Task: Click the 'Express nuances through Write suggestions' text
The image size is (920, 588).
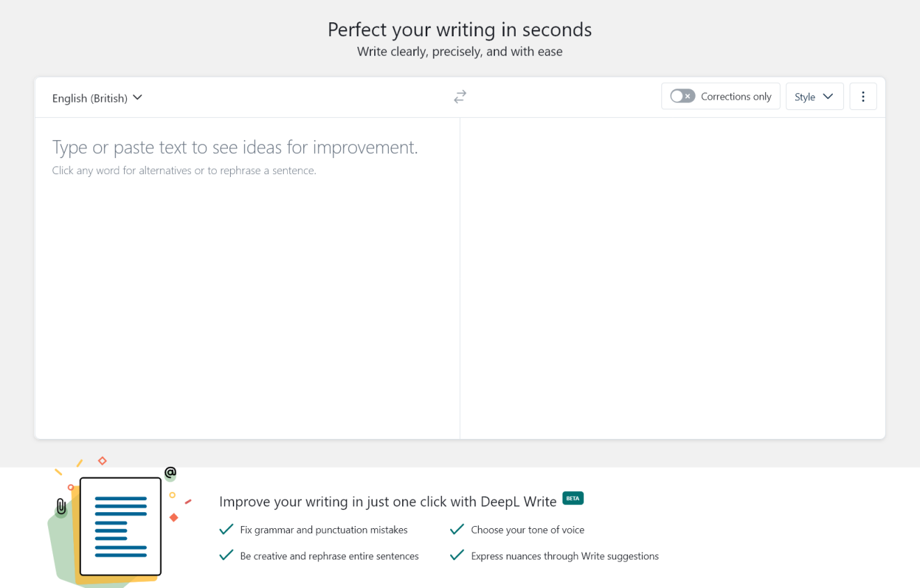Action: coord(565,556)
